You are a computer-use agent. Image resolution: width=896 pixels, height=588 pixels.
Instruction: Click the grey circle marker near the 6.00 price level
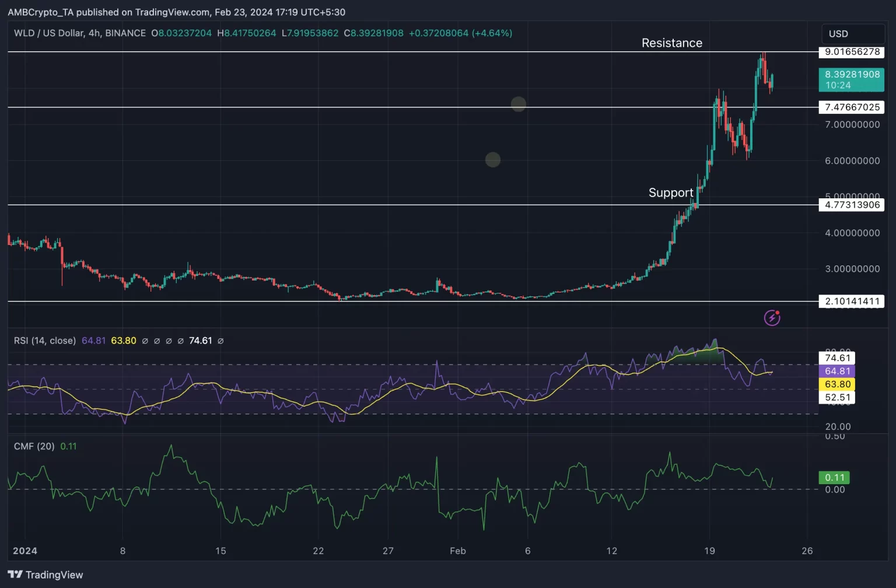point(493,159)
